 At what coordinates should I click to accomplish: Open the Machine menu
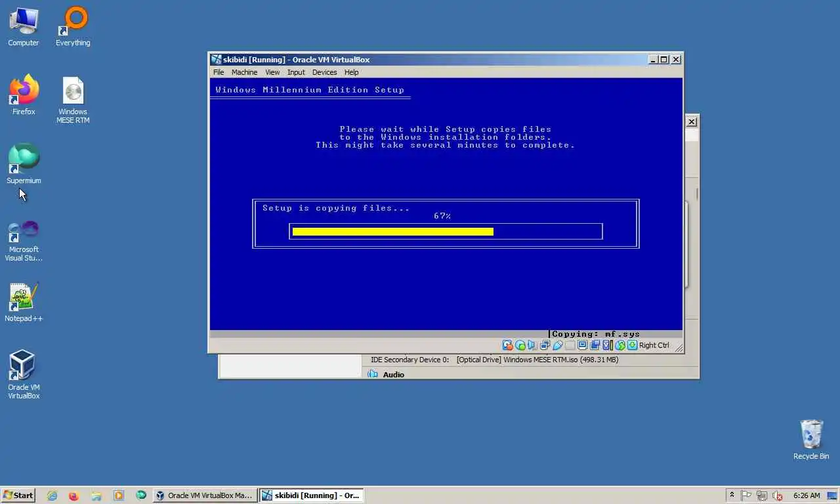click(x=244, y=72)
